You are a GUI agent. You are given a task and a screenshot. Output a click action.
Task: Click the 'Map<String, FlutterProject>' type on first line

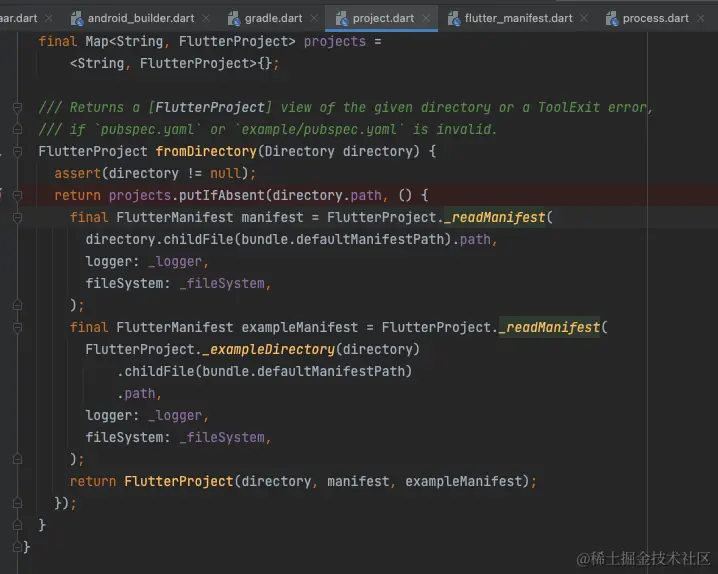pyautogui.click(x=190, y=42)
